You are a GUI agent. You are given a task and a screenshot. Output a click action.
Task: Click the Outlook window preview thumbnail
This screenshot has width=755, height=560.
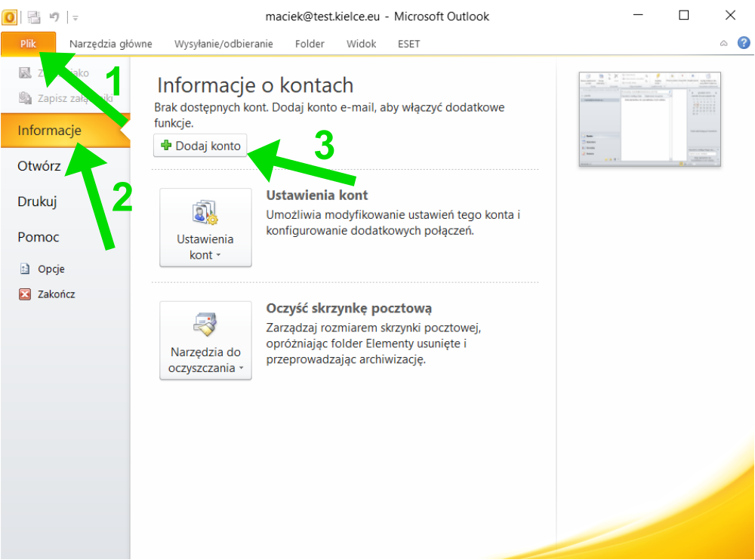click(x=649, y=118)
